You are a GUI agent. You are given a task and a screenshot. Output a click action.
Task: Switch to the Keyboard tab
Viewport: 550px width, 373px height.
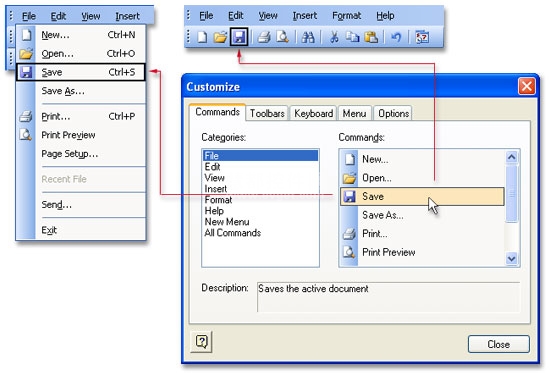(313, 113)
